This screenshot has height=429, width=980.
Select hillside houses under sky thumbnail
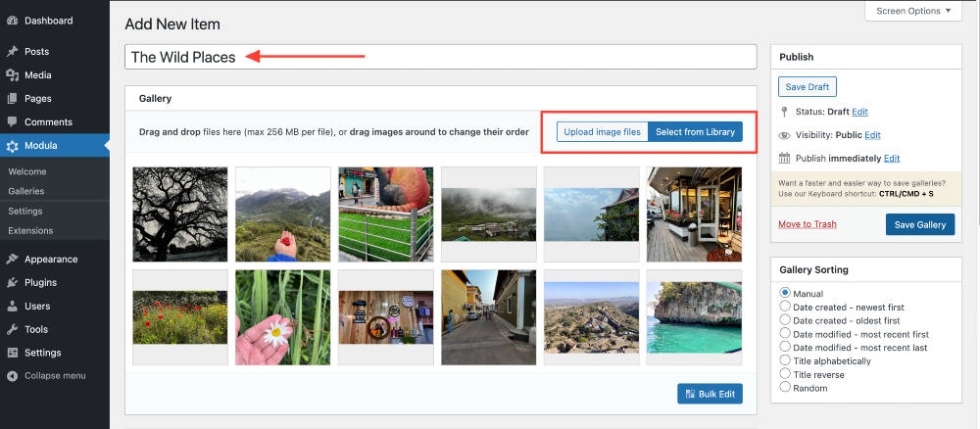591,214
